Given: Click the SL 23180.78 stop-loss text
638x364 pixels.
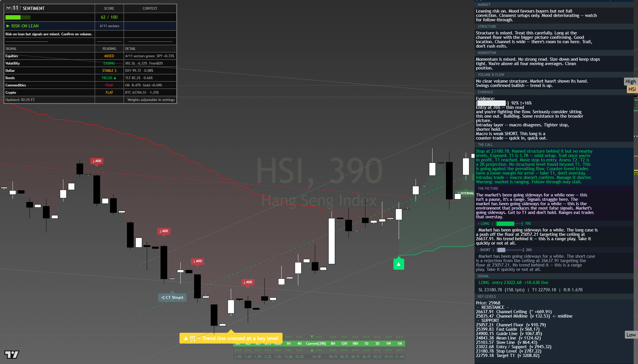Looking at the screenshot, I should (501, 290).
